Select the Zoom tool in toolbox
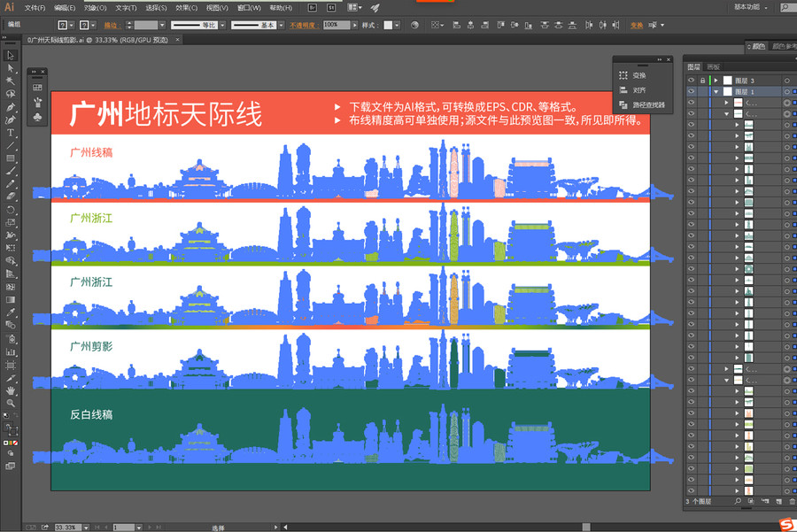 (x=10, y=403)
